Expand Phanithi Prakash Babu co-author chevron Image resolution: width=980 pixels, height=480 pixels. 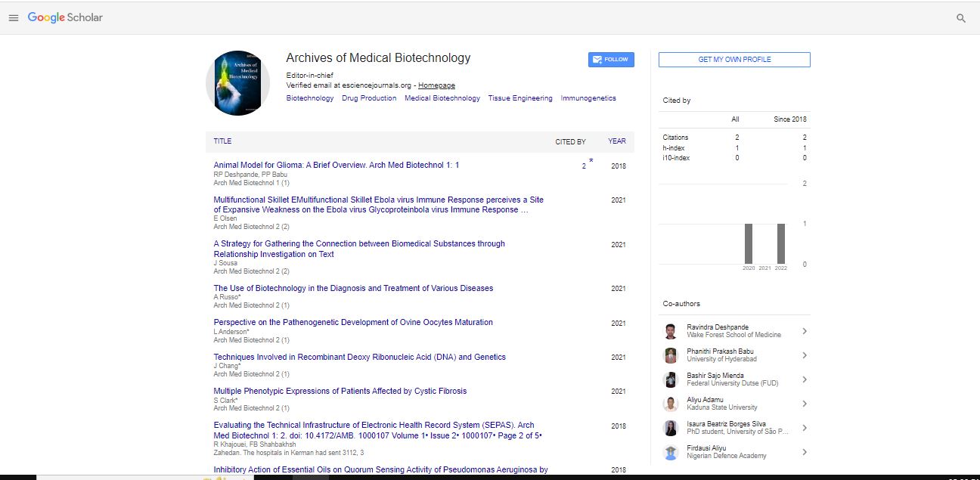point(805,355)
